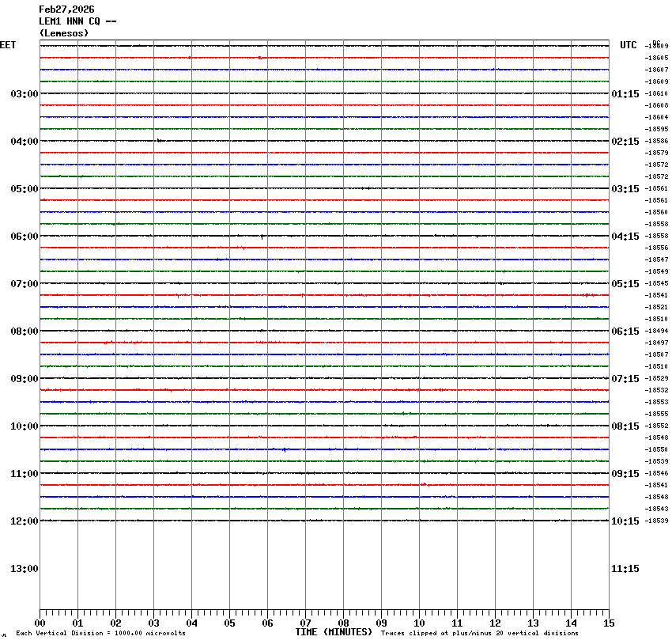
Task: Click the EET timezone label
Action: pyautogui.click(x=8, y=45)
